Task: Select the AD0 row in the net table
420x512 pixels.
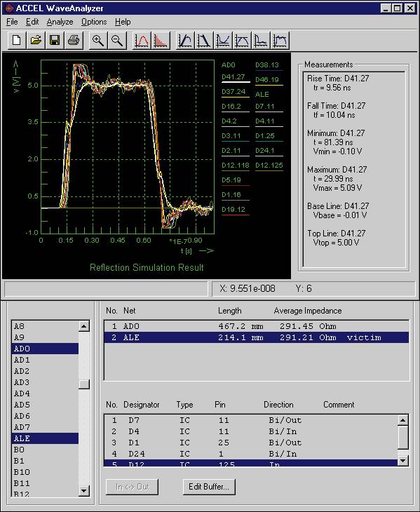Action: 256,326
